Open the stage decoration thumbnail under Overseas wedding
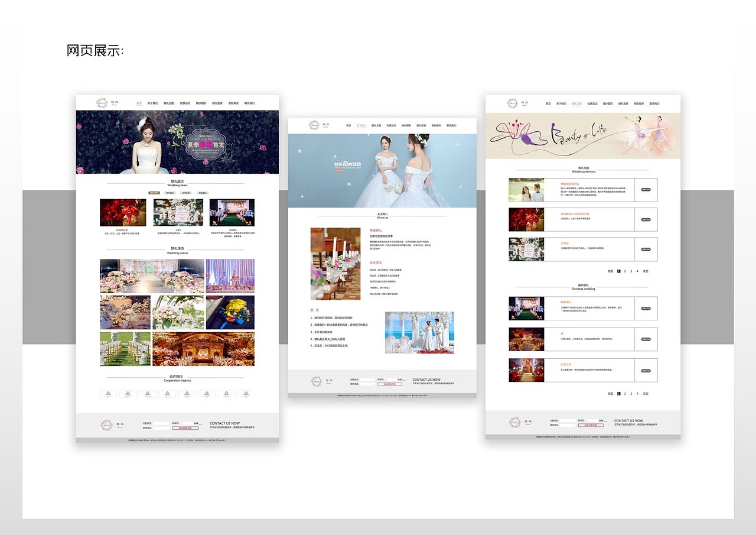756x535 pixels. (526, 308)
